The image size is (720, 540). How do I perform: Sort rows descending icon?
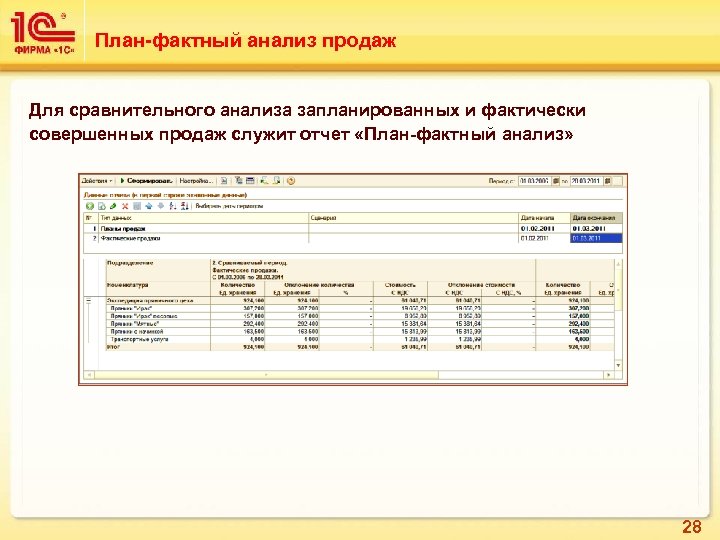point(185,206)
